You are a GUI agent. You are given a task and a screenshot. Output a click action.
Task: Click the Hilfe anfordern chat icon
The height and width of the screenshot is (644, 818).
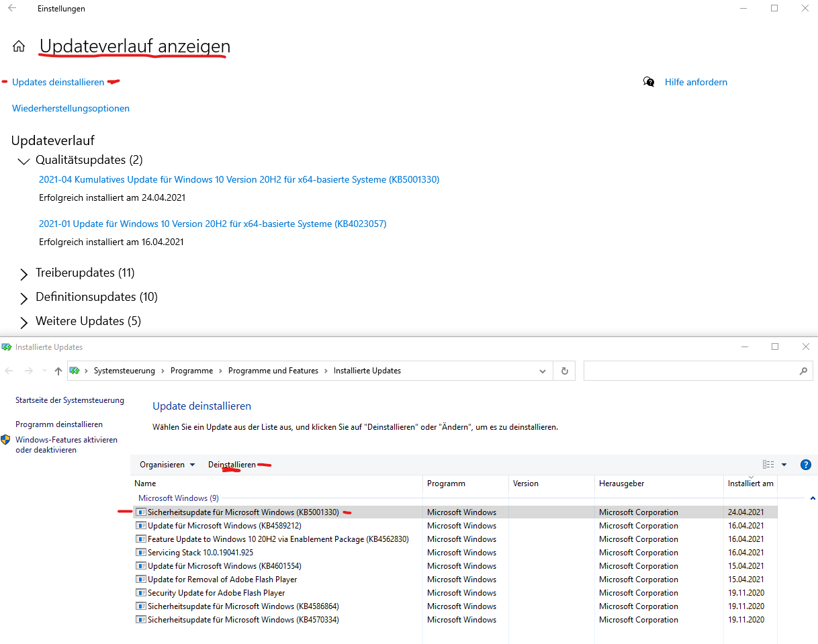point(649,82)
